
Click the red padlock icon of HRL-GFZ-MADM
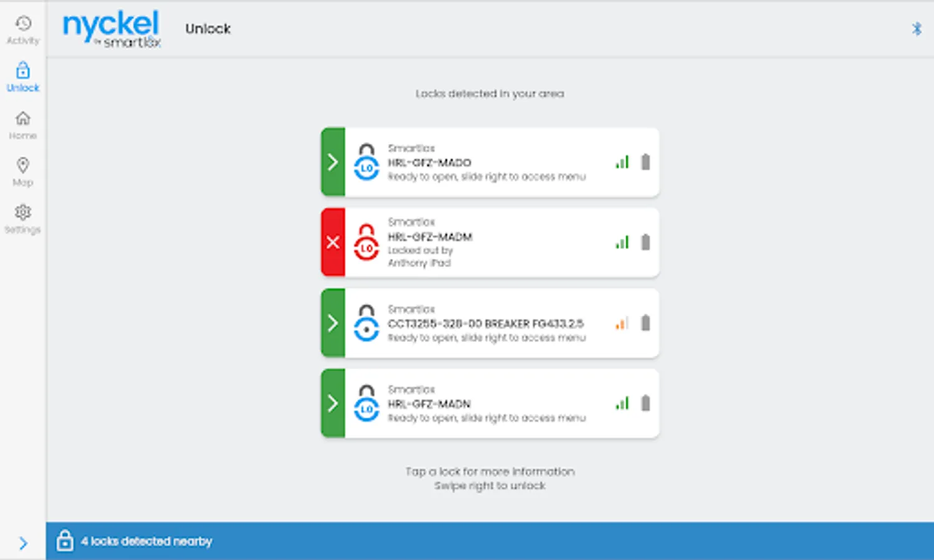(x=367, y=243)
